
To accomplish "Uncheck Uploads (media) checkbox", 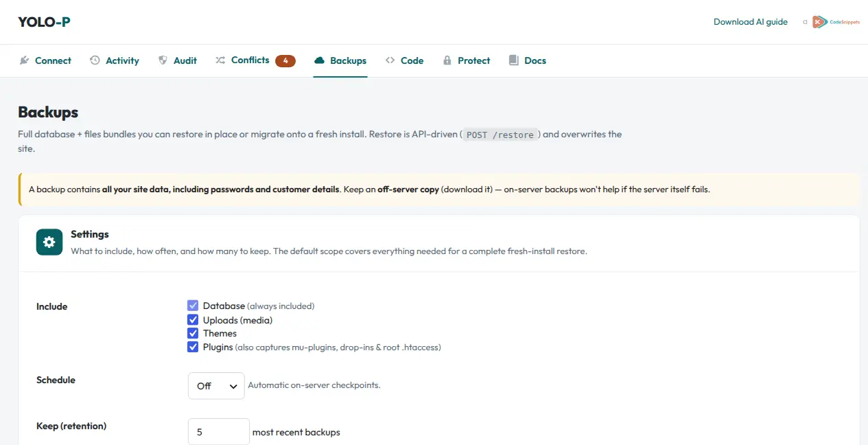I will click(x=193, y=320).
